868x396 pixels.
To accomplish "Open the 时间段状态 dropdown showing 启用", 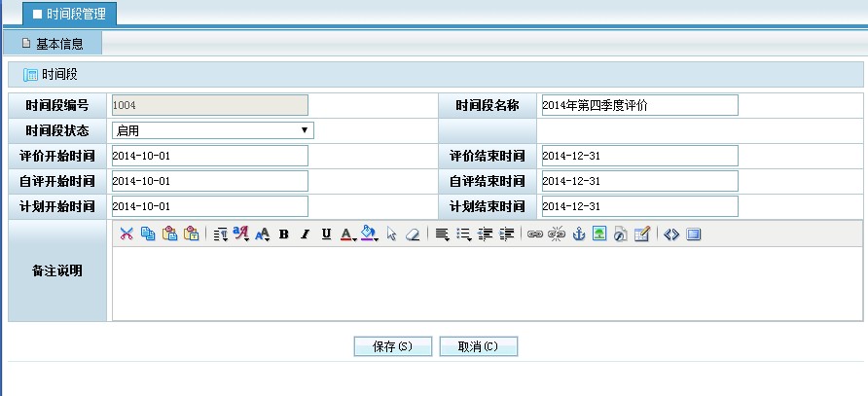I will coord(213,130).
